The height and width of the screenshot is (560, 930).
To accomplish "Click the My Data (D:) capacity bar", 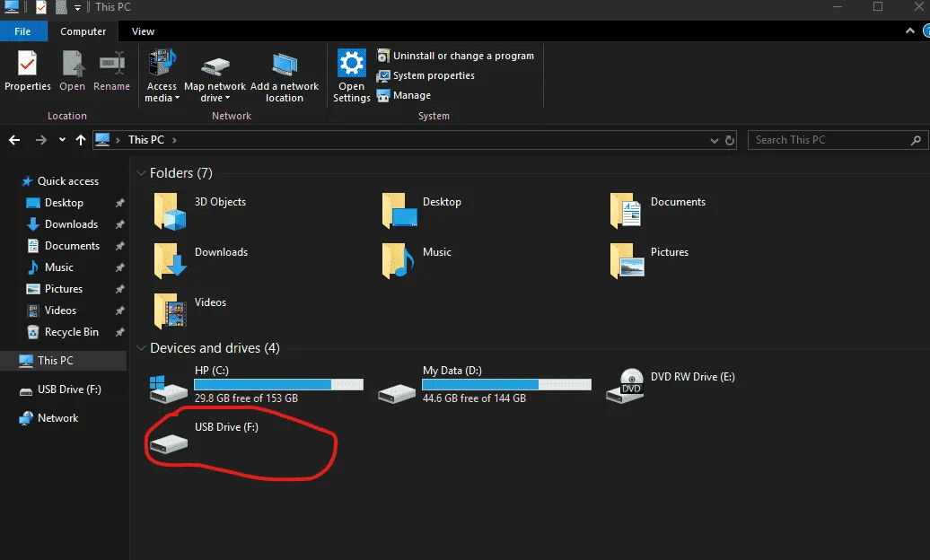I will click(x=506, y=384).
